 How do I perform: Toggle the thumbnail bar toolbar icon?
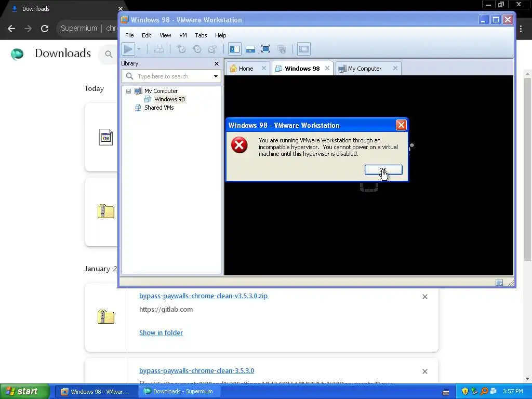click(x=250, y=49)
